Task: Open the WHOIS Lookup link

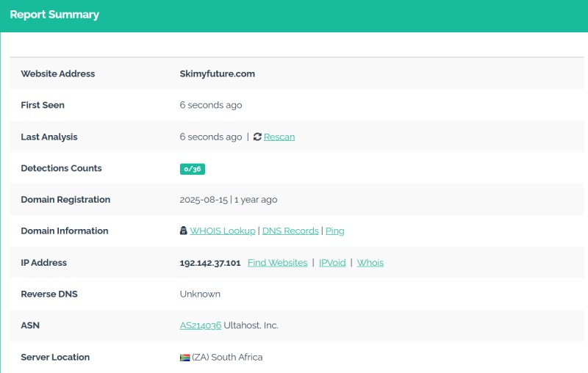Action: point(223,231)
